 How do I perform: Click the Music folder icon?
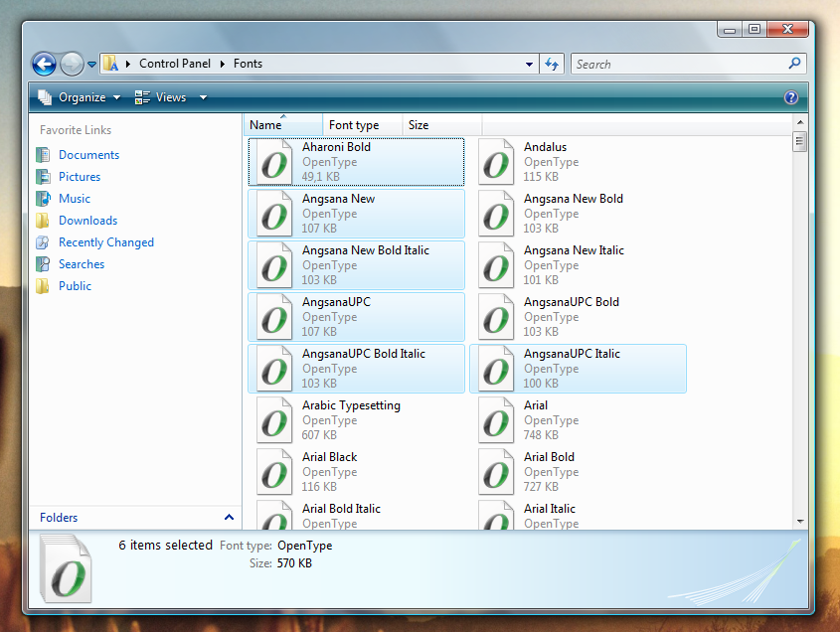[x=43, y=199]
